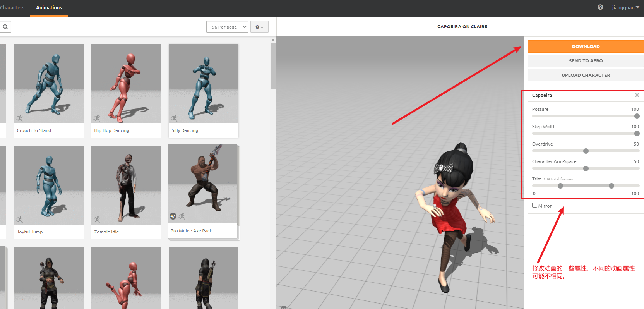Select the Zombie Idle animation thumbnail

pyautogui.click(x=126, y=185)
